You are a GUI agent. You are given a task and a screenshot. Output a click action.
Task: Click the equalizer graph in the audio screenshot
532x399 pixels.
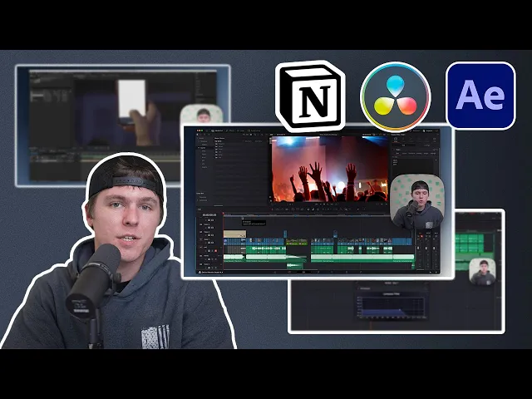392,307
